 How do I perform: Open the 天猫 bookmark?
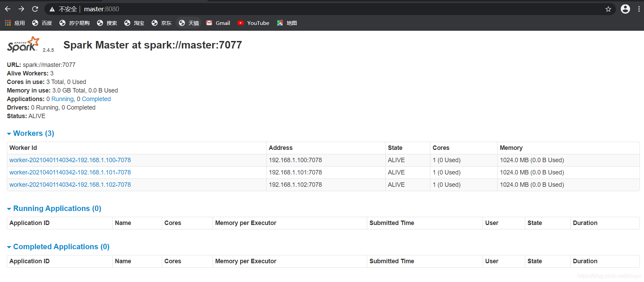coord(189,23)
